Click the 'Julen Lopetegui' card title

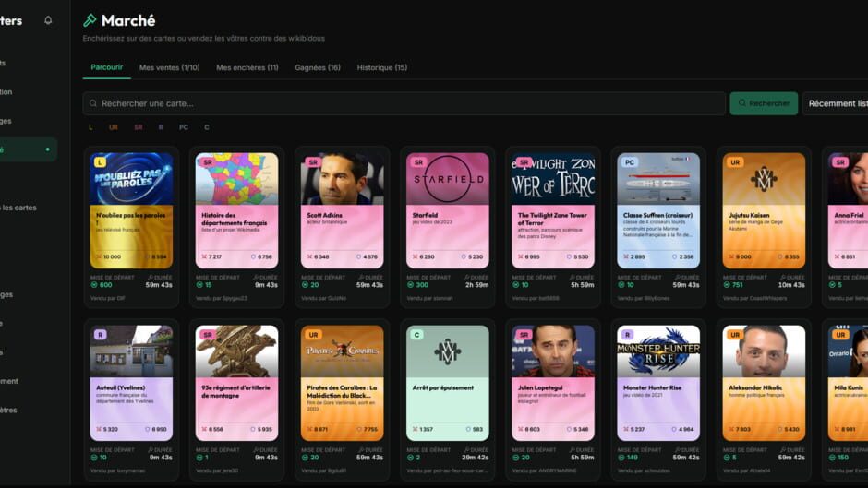pyautogui.click(x=540, y=387)
